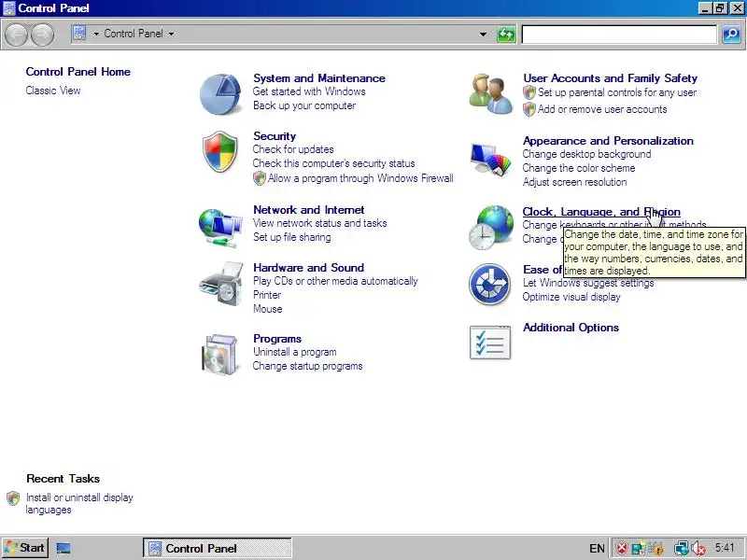Viewport: 747px width, 560px height.
Task: Open Clock, Language, and Region heading
Action: click(601, 212)
